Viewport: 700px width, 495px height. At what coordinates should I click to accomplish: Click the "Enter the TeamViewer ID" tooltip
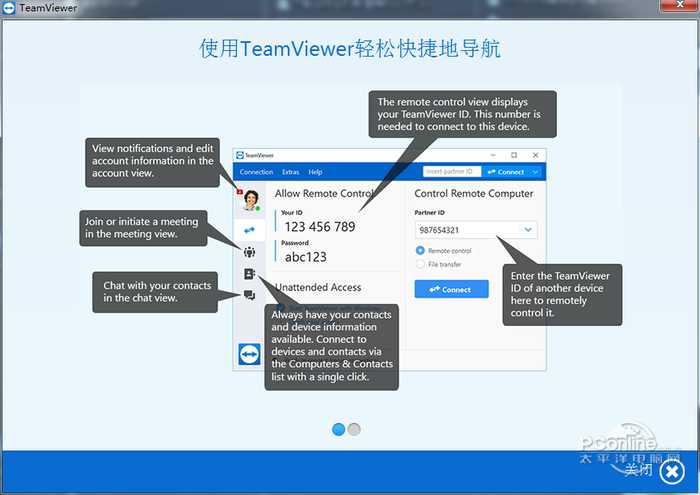click(x=562, y=295)
